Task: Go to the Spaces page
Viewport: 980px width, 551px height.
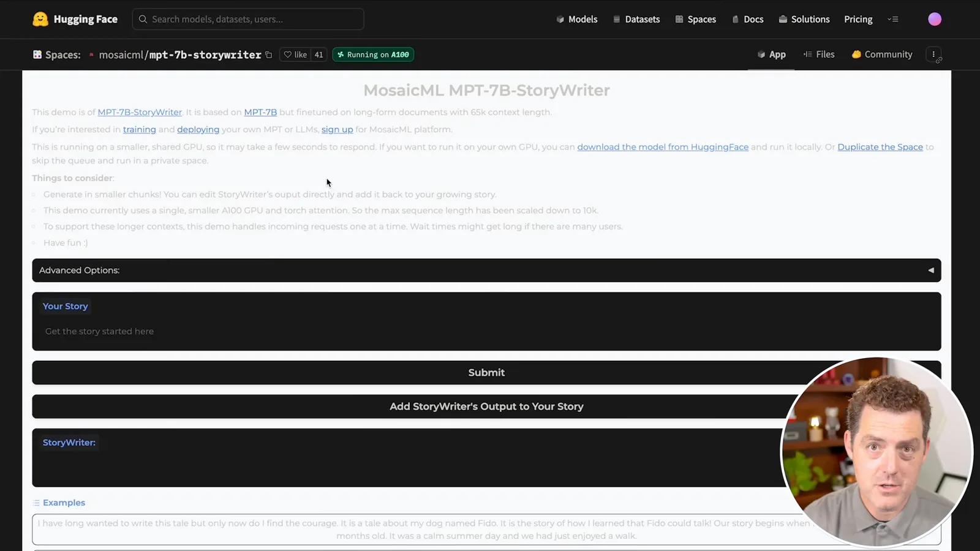Action: pyautogui.click(x=695, y=19)
